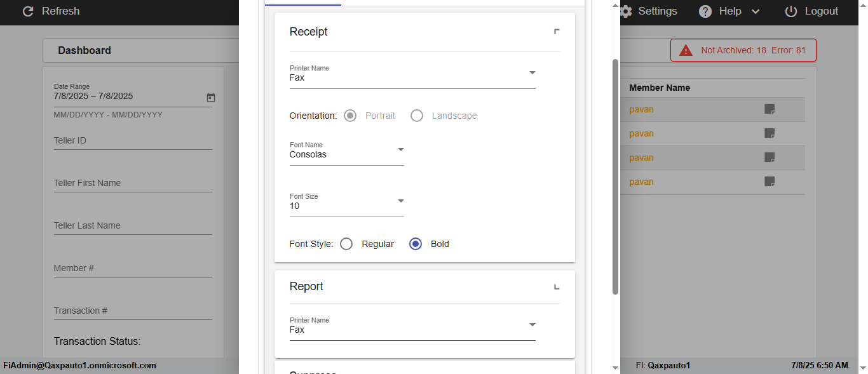Select Bold font style radio button
Screen dimensions: 868x374
(x=416, y=244)
